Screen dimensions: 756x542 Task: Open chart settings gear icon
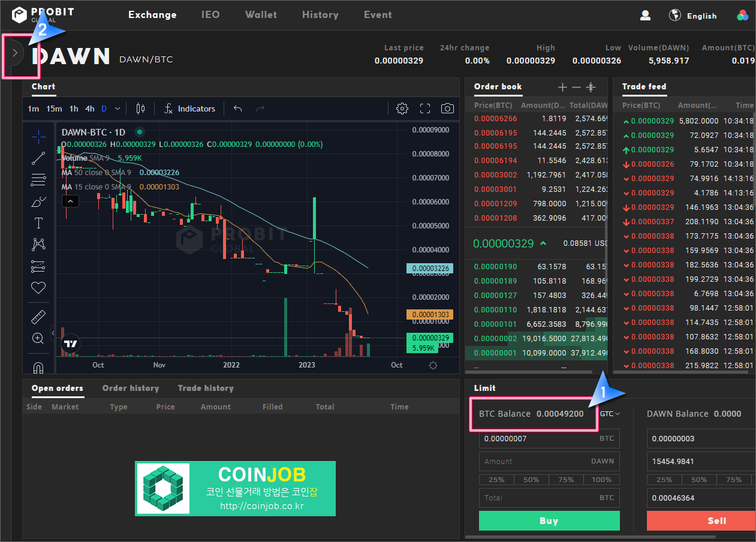[x=402, y=109]
